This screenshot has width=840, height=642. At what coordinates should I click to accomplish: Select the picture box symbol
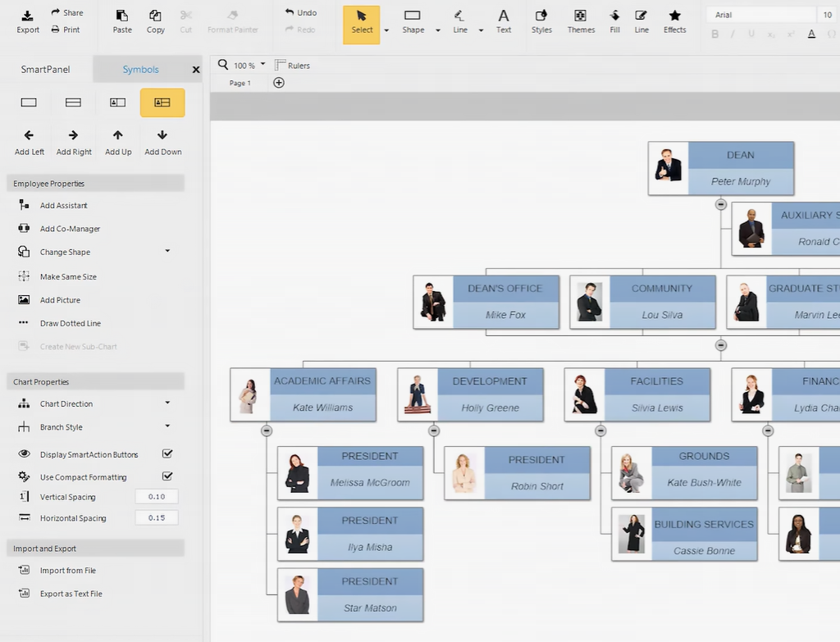coord(118,102)
